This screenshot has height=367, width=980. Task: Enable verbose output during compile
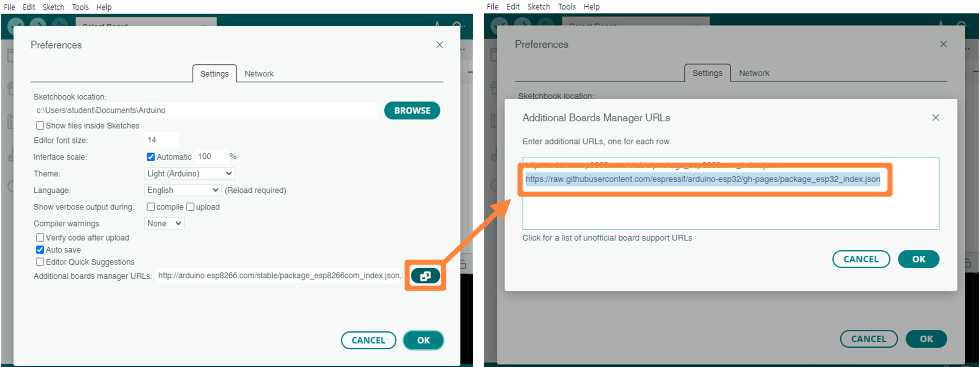[x=151, y=207]
